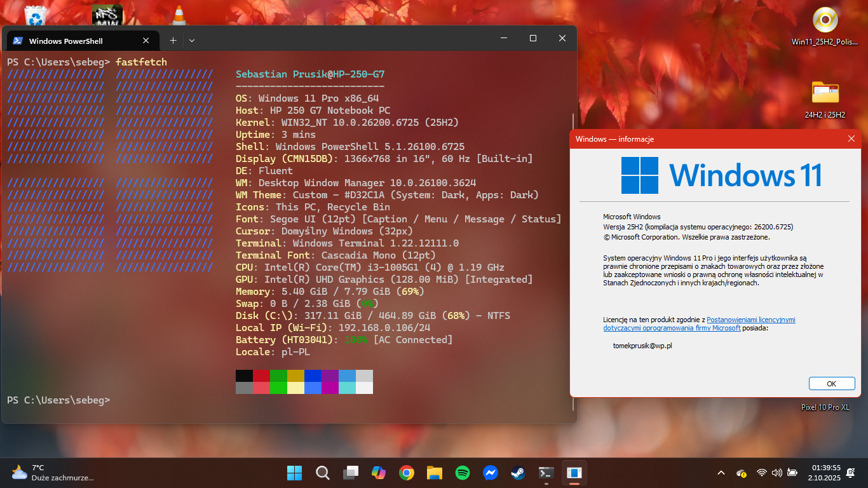Open Messenger from the taskbar
The width and height of the screenshot is (868, 488).
(x=490, y=473)
